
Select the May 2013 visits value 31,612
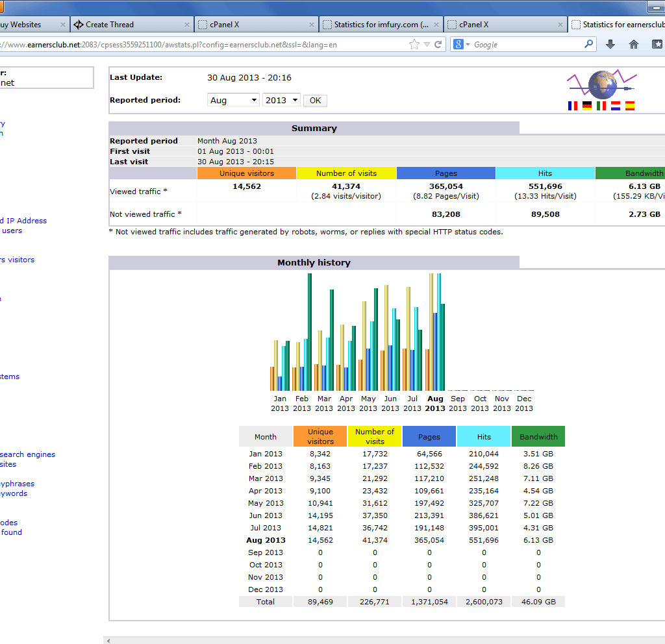coord(375,503)
